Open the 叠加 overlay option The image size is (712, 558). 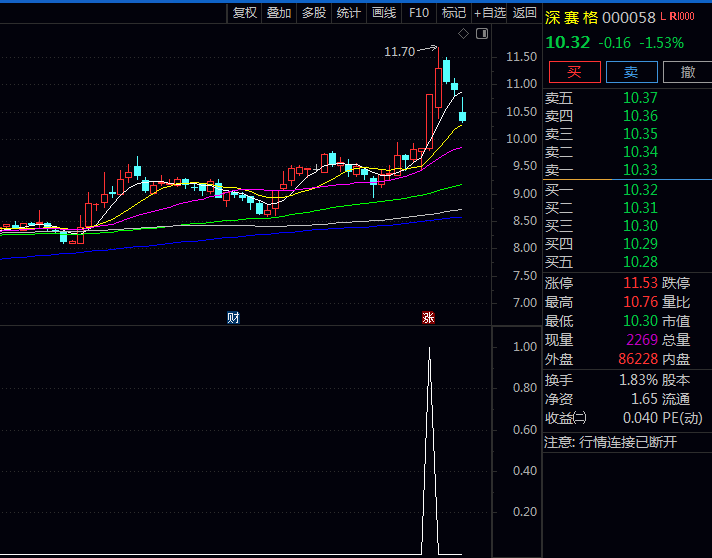(x=279, y=12)
